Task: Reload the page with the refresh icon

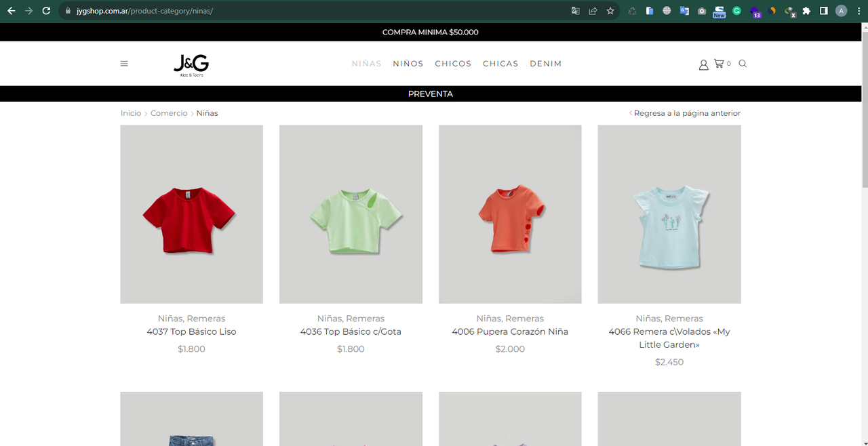Action: pyautogui.click(x=46, y=11)
